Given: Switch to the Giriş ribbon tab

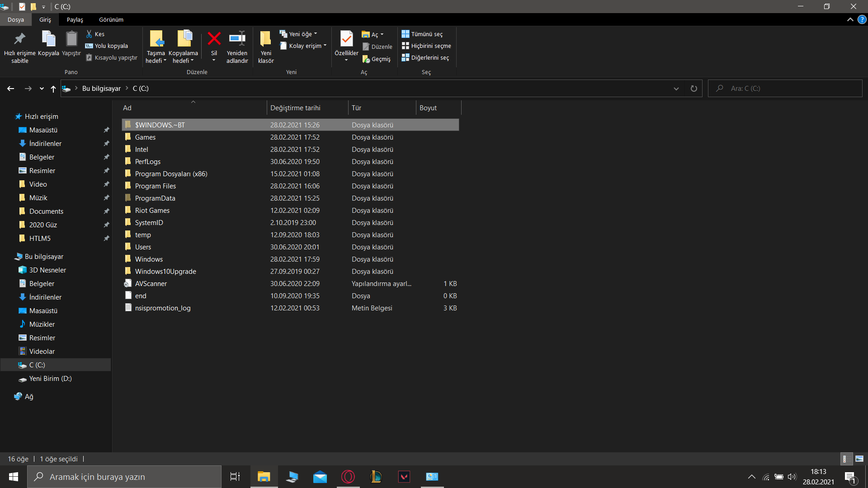Looking at the screenshot, I should pos(45,19).
